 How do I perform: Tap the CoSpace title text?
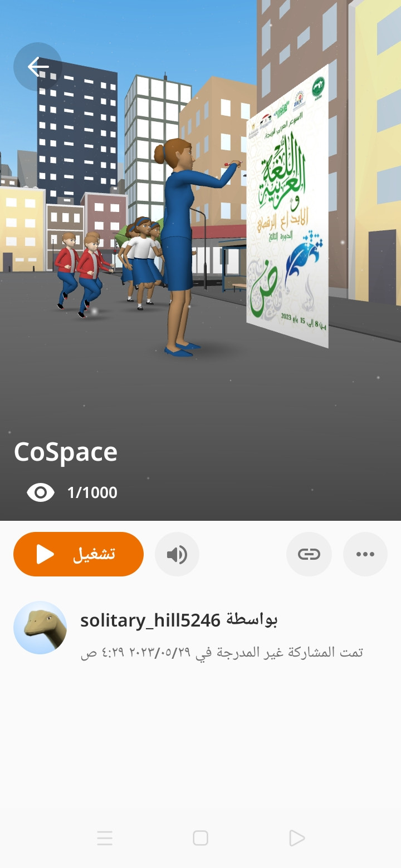(x=66, y=452)
